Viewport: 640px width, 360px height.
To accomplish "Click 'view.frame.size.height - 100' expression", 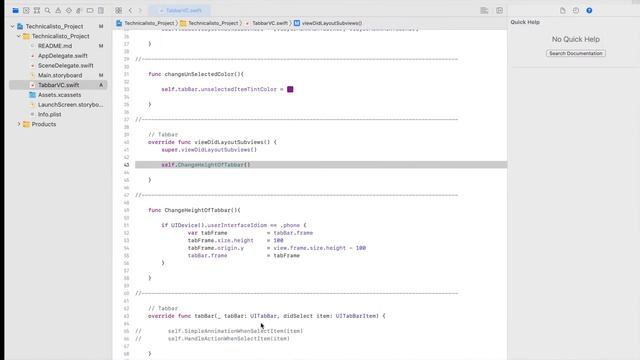I will pyautogui.click(x=320, y=248).
